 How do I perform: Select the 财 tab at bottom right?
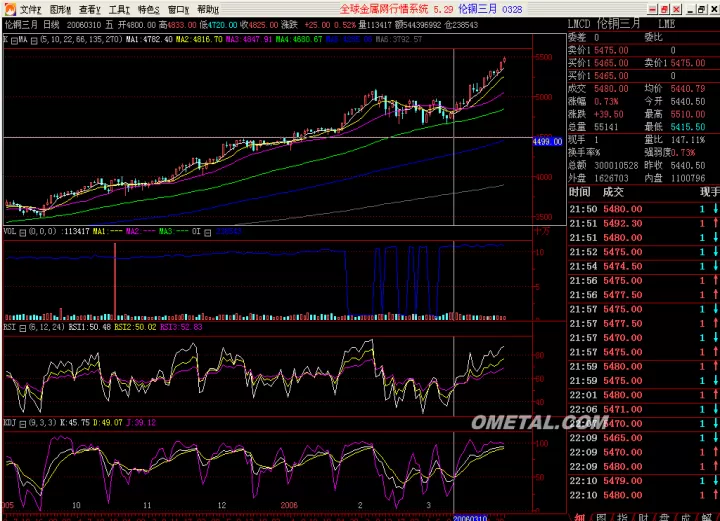[644, 517]
